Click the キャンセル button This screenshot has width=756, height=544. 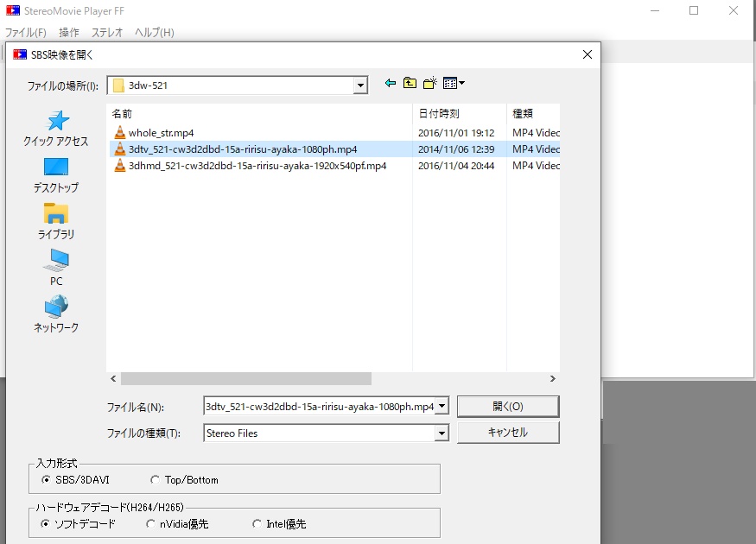[508, 433]
